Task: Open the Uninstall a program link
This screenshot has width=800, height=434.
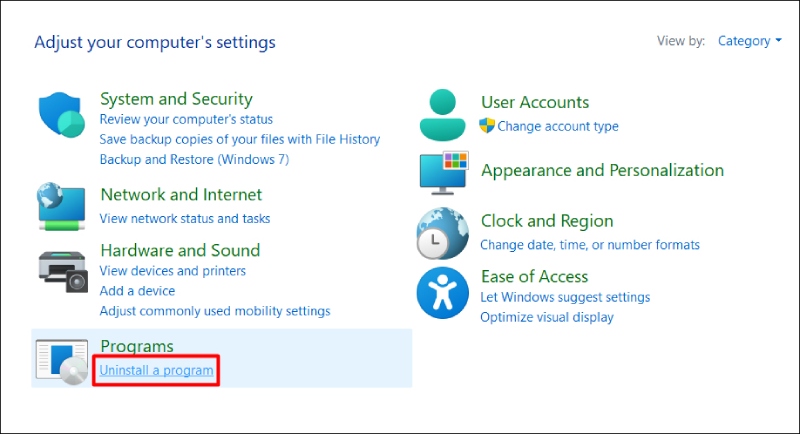Action: pos(156,371)
